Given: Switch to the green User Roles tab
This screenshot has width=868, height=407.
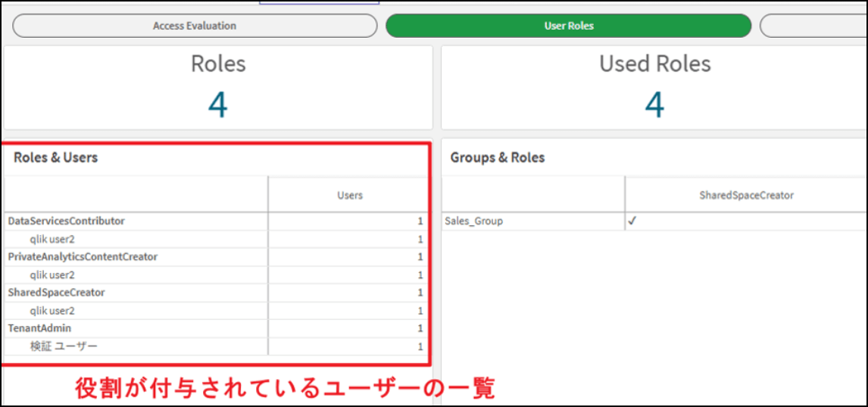Looking at the screenshot, I should [568, 26].
